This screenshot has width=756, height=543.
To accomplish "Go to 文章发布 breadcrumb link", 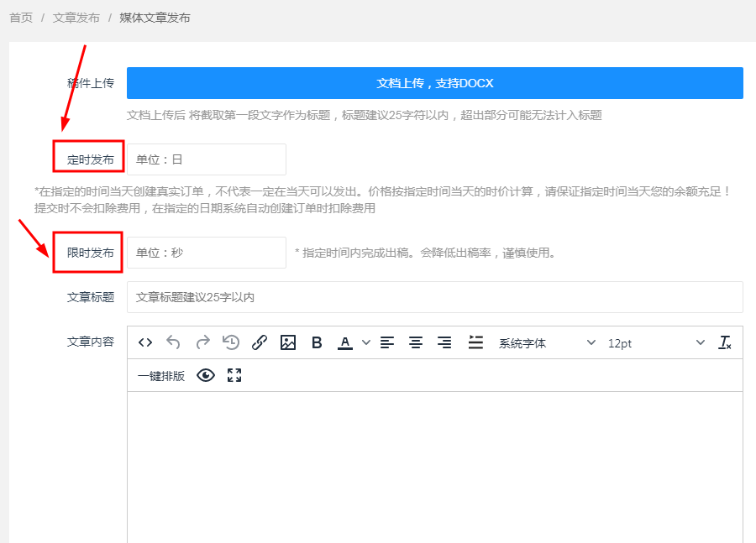I will click(x=76, y=18).
